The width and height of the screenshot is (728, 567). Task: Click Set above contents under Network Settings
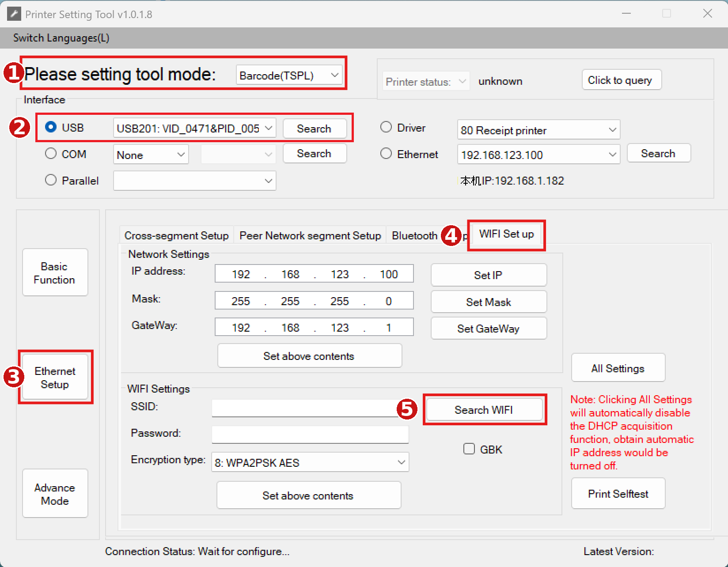point(309,356)
